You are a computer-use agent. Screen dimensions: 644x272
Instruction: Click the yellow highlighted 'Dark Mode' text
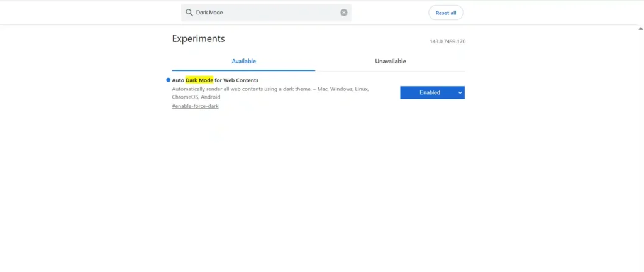[199, 80]
